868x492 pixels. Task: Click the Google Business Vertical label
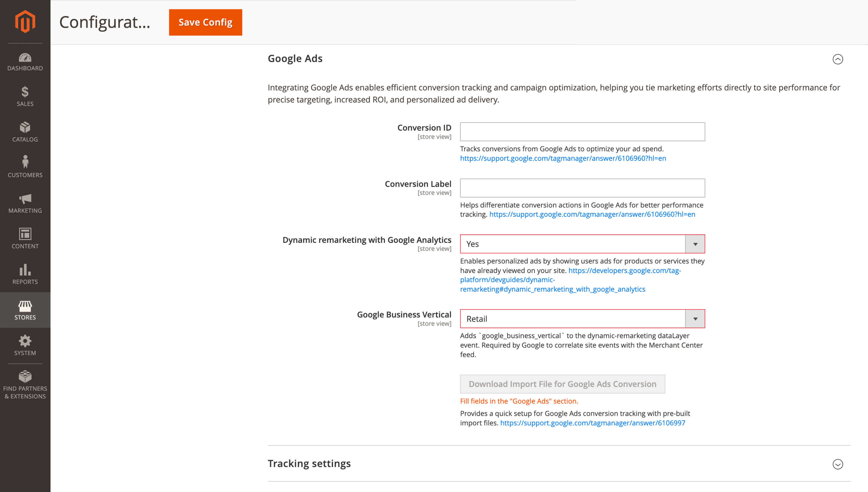404,315
